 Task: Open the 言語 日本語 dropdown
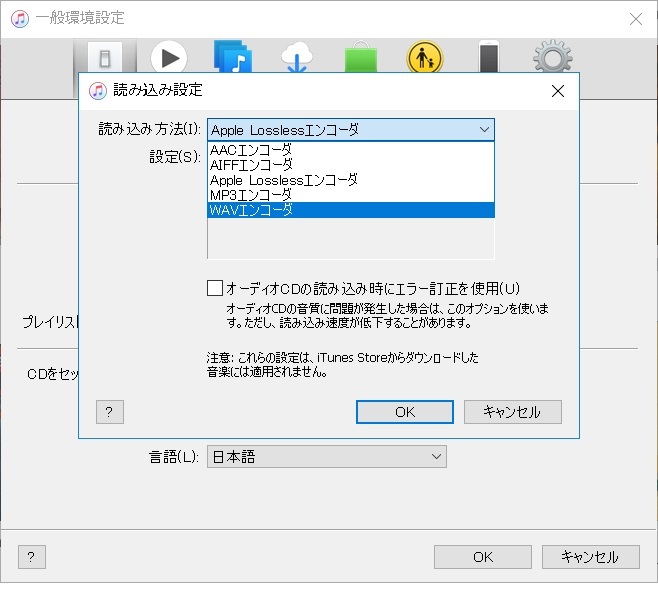point(326,456)
